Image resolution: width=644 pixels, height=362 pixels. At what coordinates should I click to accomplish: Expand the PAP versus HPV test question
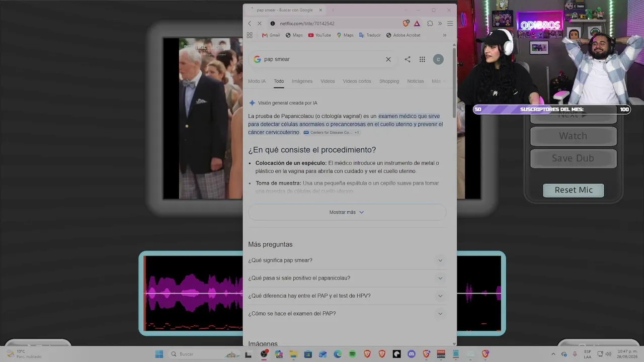(x=347, y=296)
